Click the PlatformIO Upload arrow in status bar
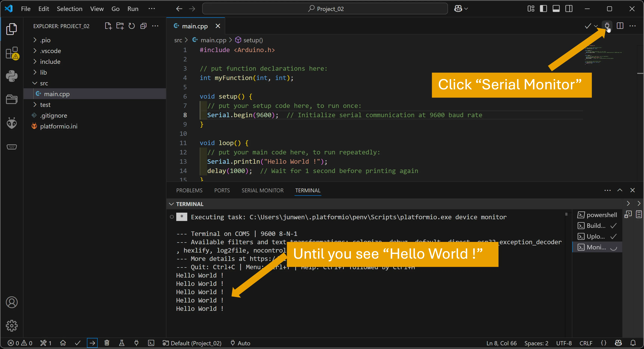This screenshot has width=644, height=349. click(x=92, y=343)
